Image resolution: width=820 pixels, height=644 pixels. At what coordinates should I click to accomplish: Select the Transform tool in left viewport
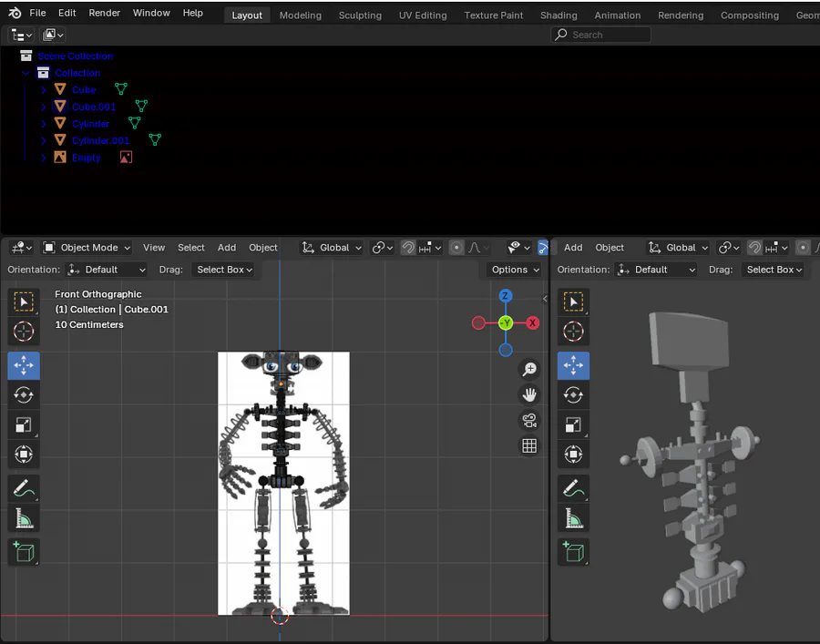tap(24, 454)
